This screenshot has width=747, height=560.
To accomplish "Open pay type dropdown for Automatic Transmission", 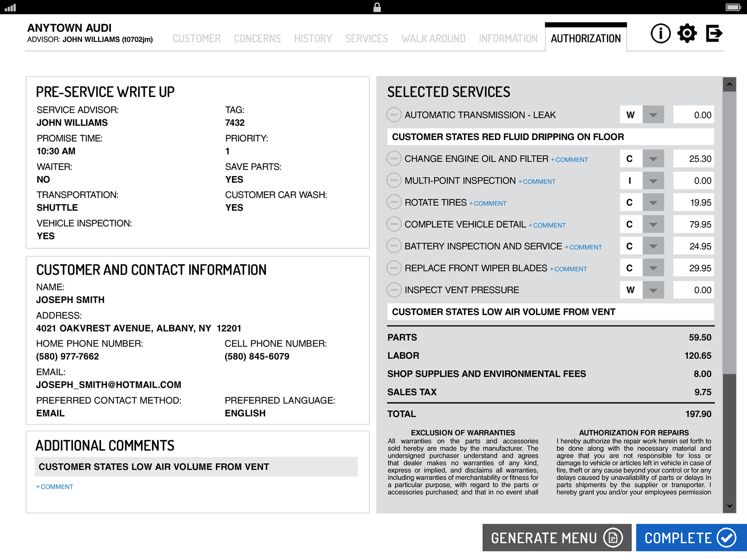I will (x=653, y=115).
